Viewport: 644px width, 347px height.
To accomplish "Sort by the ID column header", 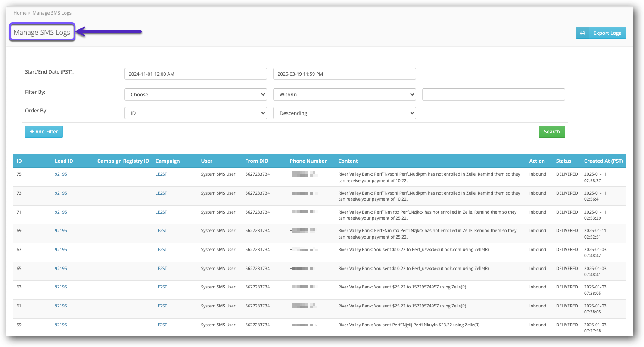I will click(19, 161).
